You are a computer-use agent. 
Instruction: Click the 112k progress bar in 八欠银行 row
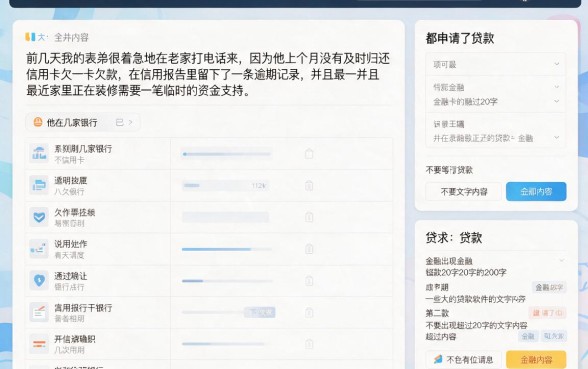225,185
